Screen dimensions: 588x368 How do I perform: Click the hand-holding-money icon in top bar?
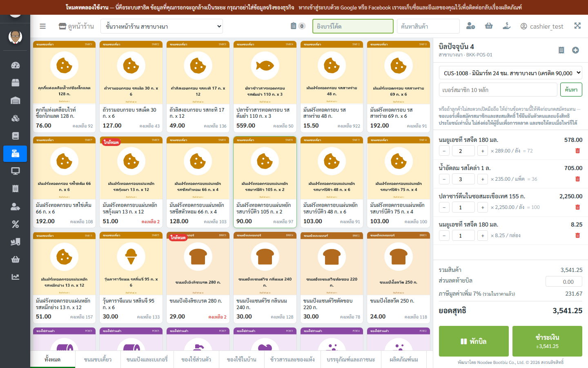[x=506, y=26]
